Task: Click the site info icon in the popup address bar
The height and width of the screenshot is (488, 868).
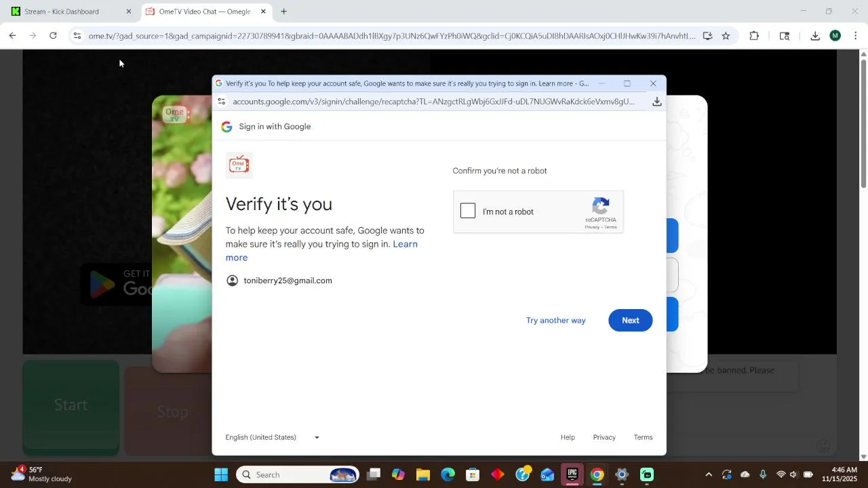Action: 221,102
